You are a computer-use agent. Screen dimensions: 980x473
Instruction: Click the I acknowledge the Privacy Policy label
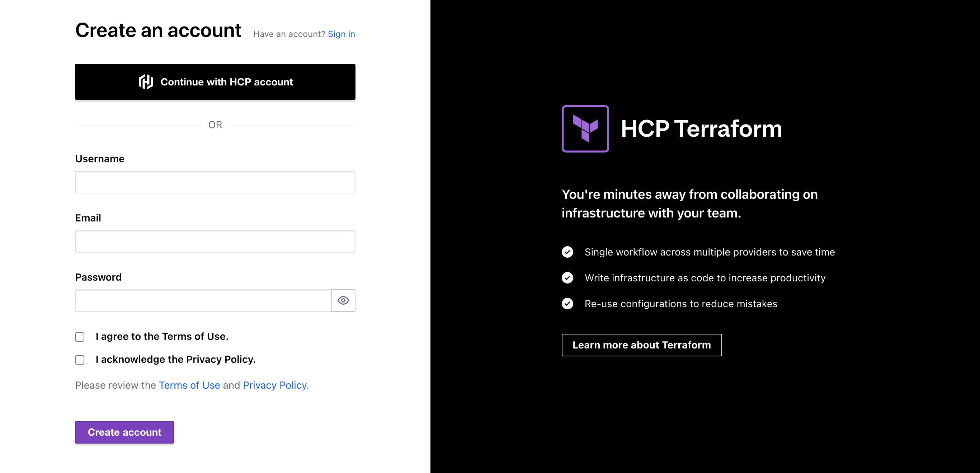(x=176, y=359)
